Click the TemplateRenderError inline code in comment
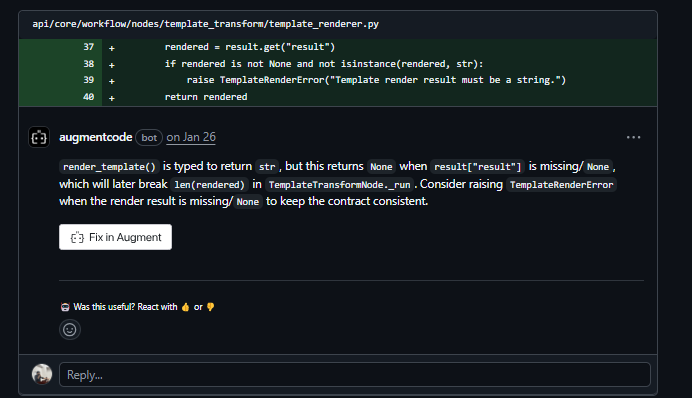692x398 pixels. coord(561,184)
